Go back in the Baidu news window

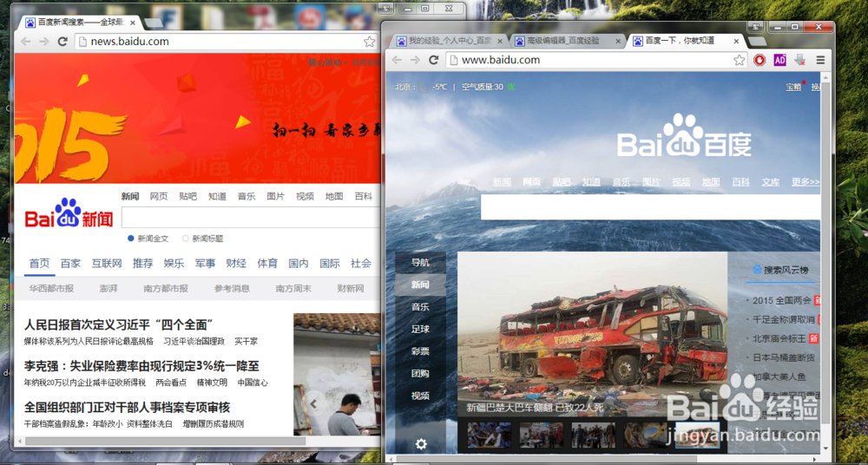[25, 42]
